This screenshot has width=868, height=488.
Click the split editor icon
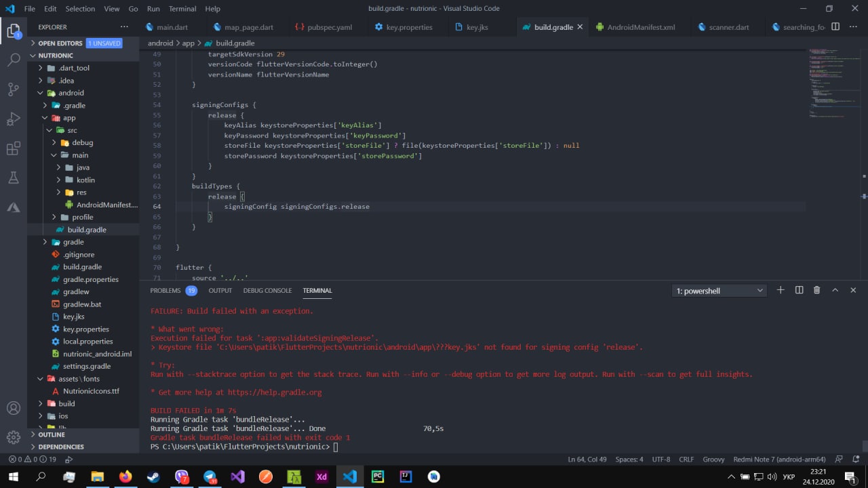tap(835, 27)
